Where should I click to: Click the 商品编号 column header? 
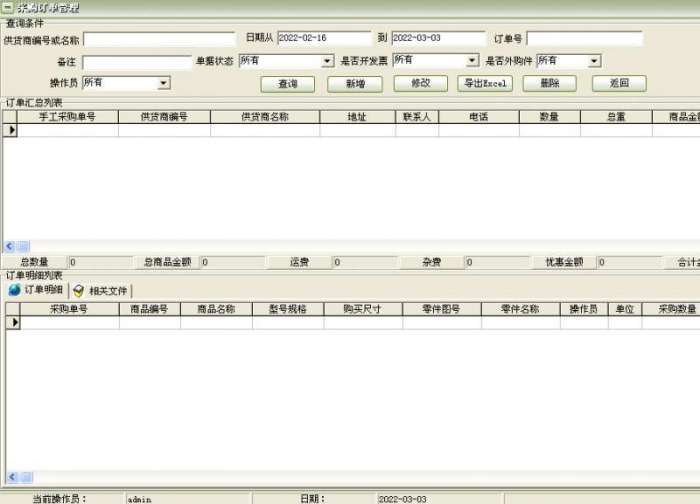click(150, 309)
